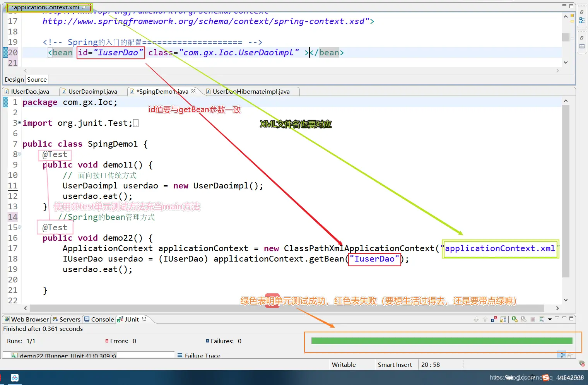The height and width of the screenshot is (385, 588).
Task: Select the applicationContext.xml editor tab
Action: point(46,7)
